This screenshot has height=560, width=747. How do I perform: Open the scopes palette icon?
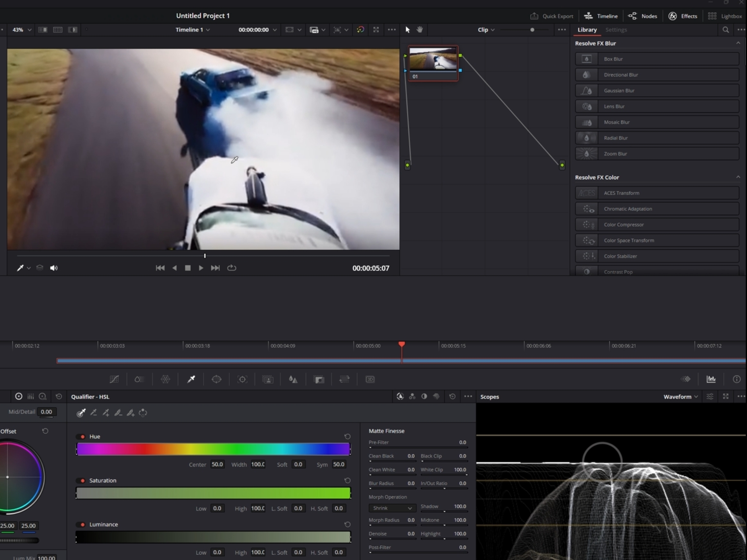point(711,379)
